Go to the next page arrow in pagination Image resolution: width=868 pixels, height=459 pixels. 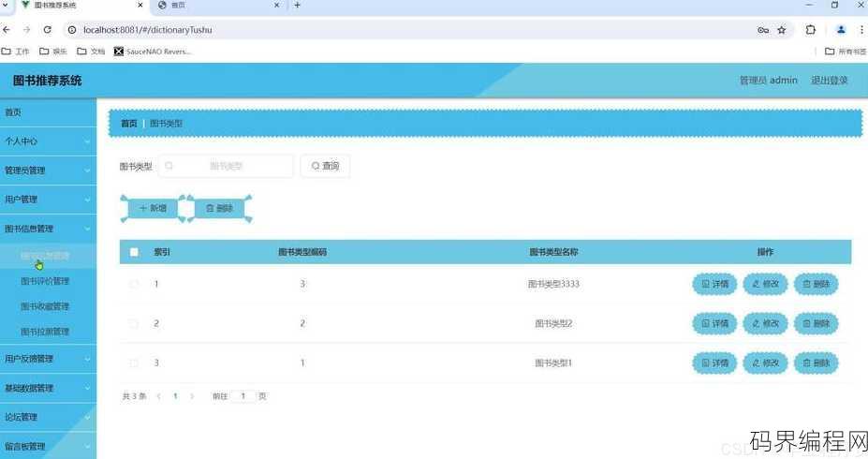[x=192, y=396]
